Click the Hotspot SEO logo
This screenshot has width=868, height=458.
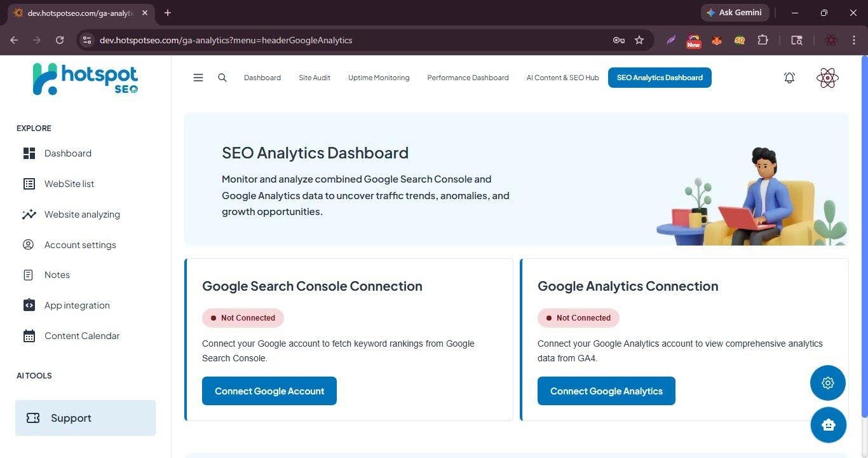85,80
